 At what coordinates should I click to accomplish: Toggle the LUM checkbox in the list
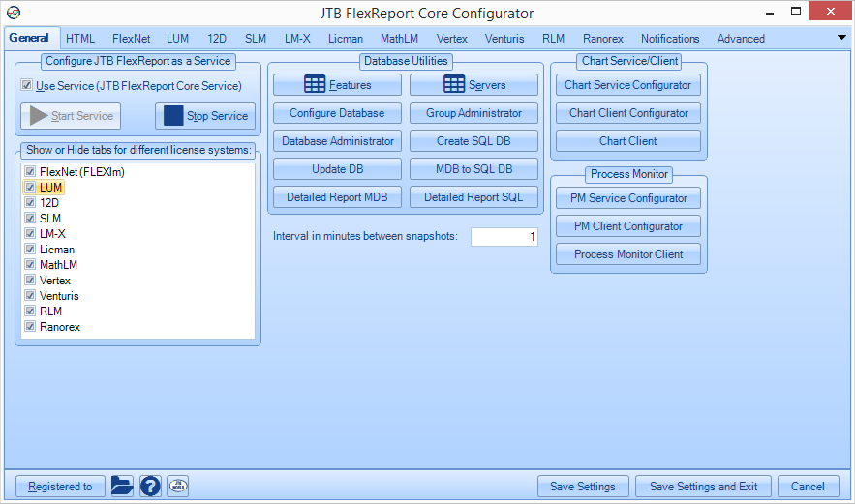click(x=31, y=187)
